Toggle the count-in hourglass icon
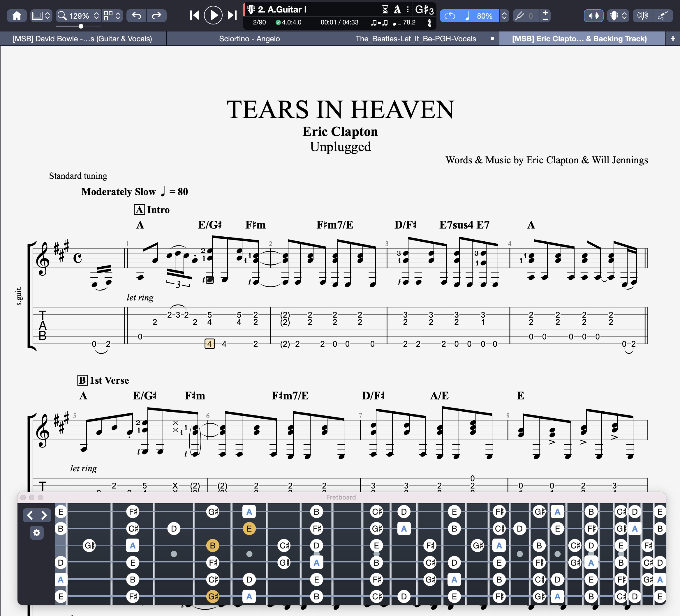 385,9
